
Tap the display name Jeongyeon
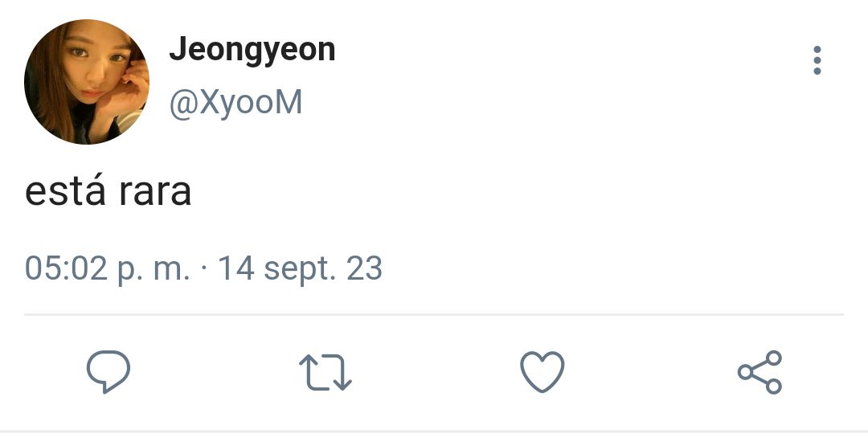252,51
